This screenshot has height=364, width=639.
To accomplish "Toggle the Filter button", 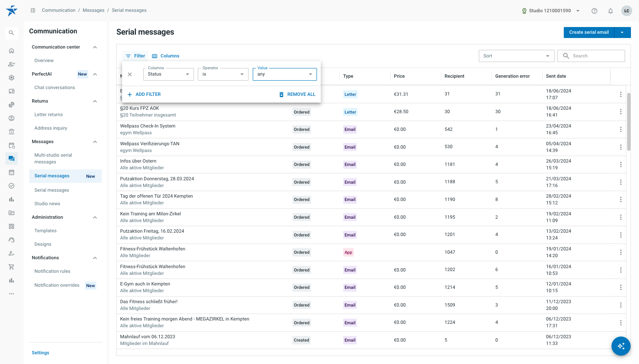I will pyautogui.click(x=135, y=56).
